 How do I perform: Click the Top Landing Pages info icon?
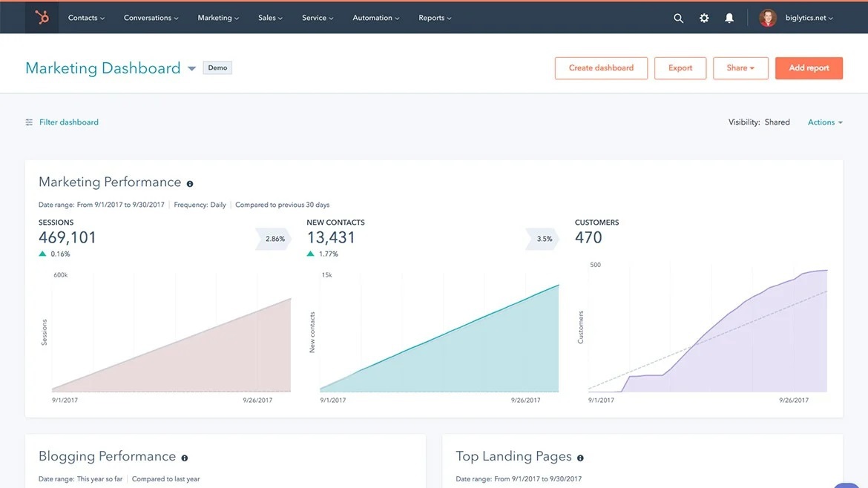tap(581, 458)
